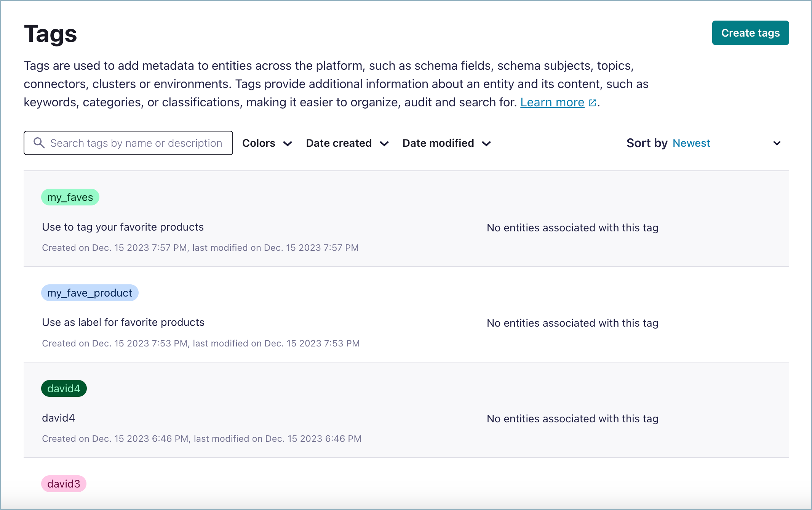Select the dark green david4 tag
The width and height of the screenshot is (812, 510).
pyautogui.click(x=64, y=388)
